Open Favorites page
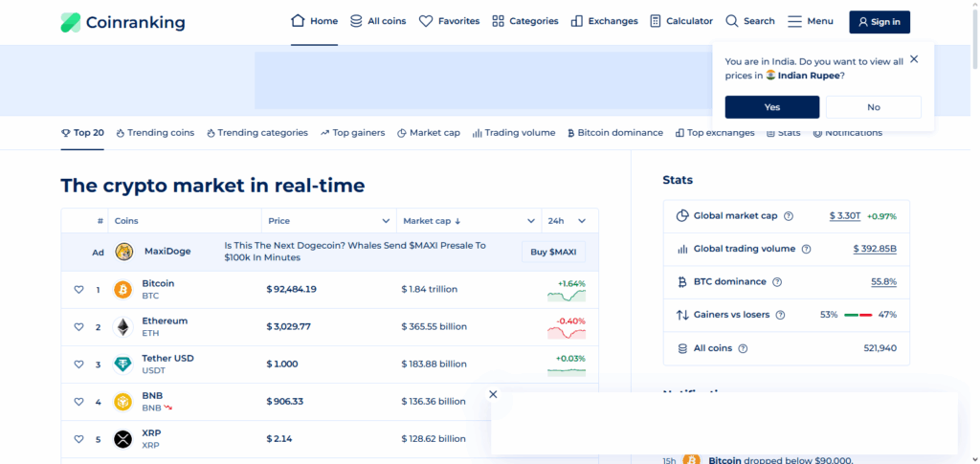980x464 pixels. click(x=450, y=21)
